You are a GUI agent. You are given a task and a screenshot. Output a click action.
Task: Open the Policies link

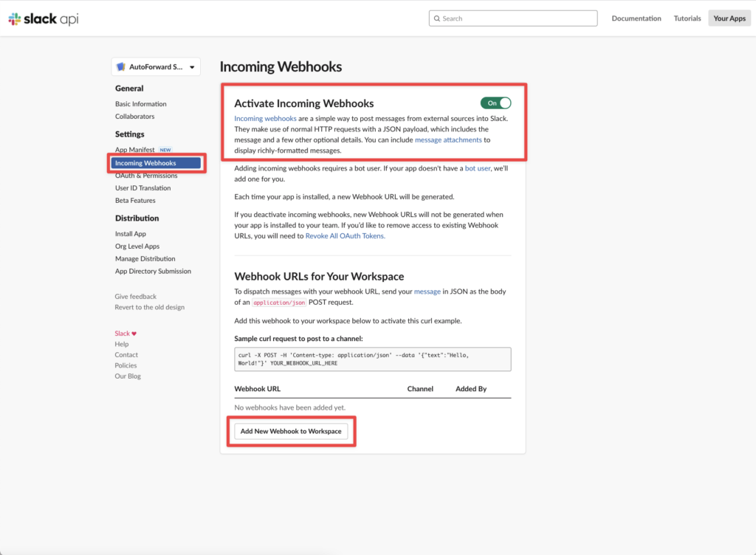(x=126, y=365)
